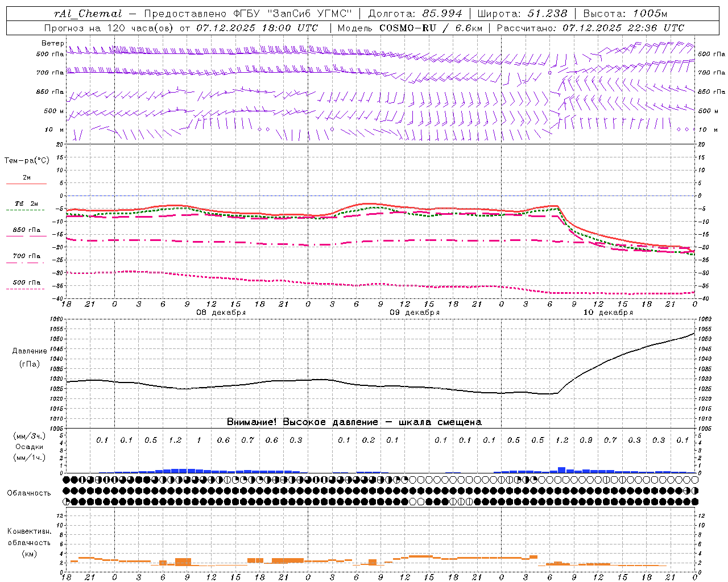The height and width of the screenshot is (582, 728).
Task: Click the Осадки label
Action: (29, 447)
